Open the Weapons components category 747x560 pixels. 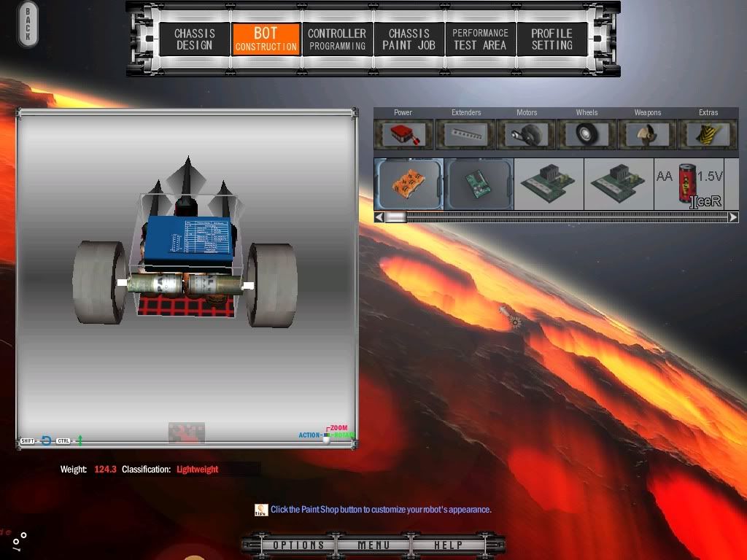click(x=647, y=134)
